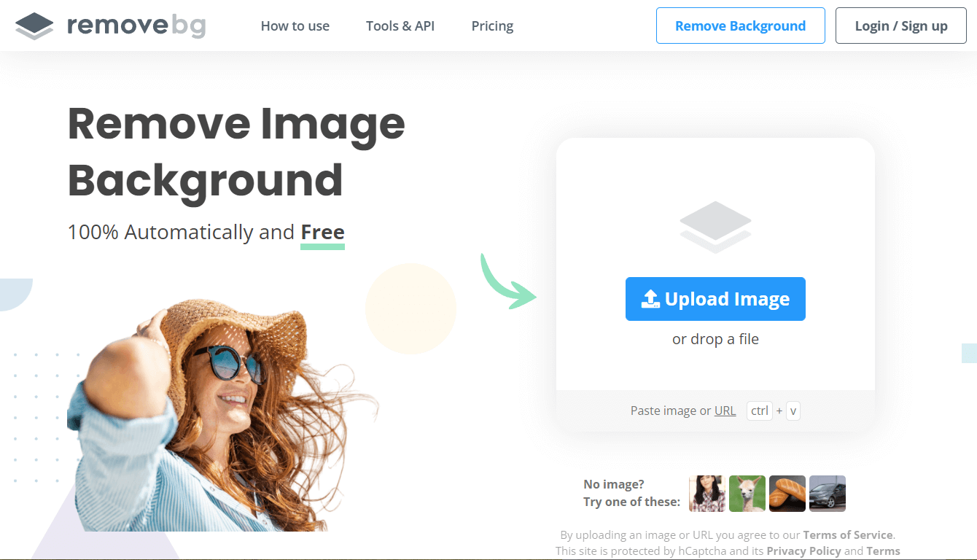
Task: Select the bread sample thumbnail
Action: click(x=787, y=494)
